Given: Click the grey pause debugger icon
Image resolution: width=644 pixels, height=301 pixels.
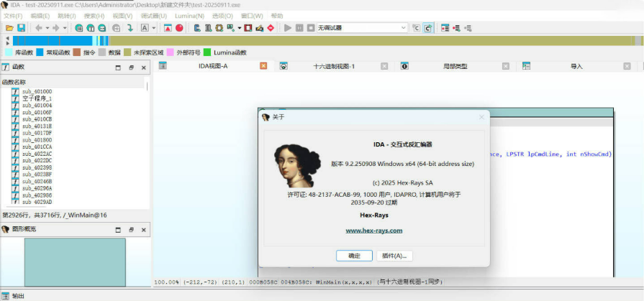Looking at the screenshot, I should click(299, 28).
